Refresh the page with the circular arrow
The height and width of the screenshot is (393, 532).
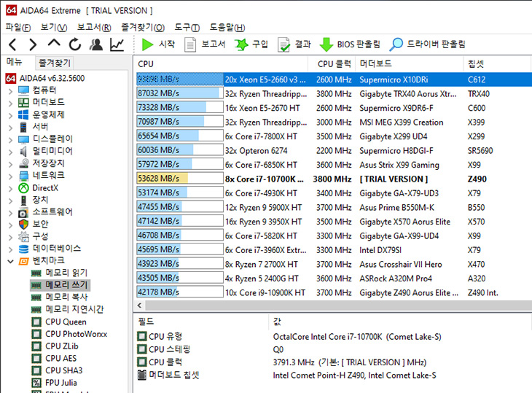click(x=75, y=44)
